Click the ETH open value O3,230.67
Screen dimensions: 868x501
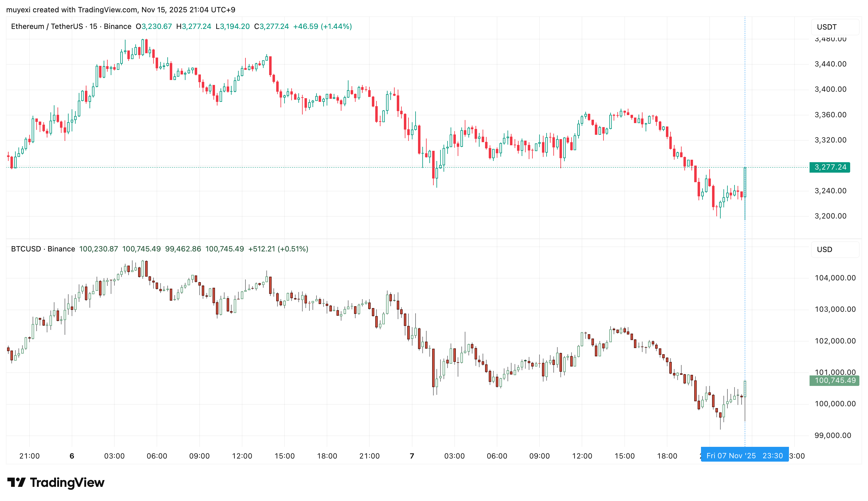tap(154, 26)
